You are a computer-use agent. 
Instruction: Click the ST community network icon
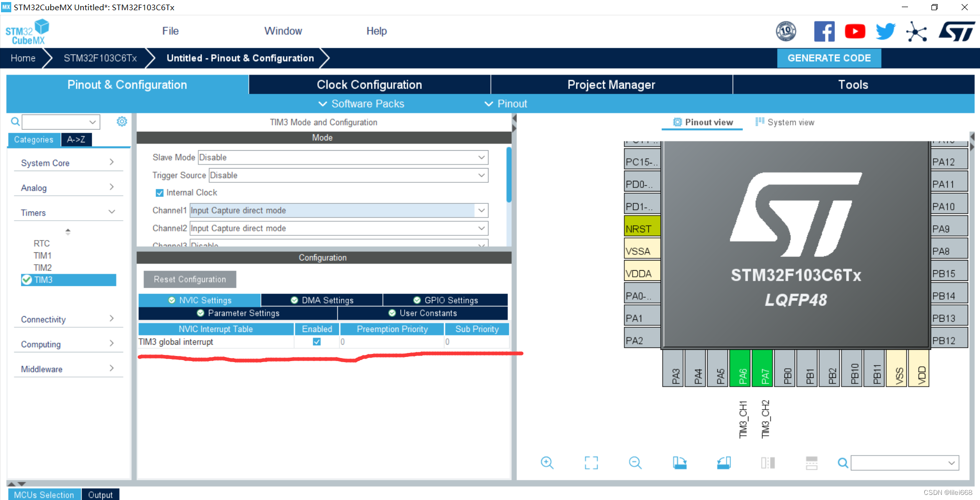tap(916, 32)
